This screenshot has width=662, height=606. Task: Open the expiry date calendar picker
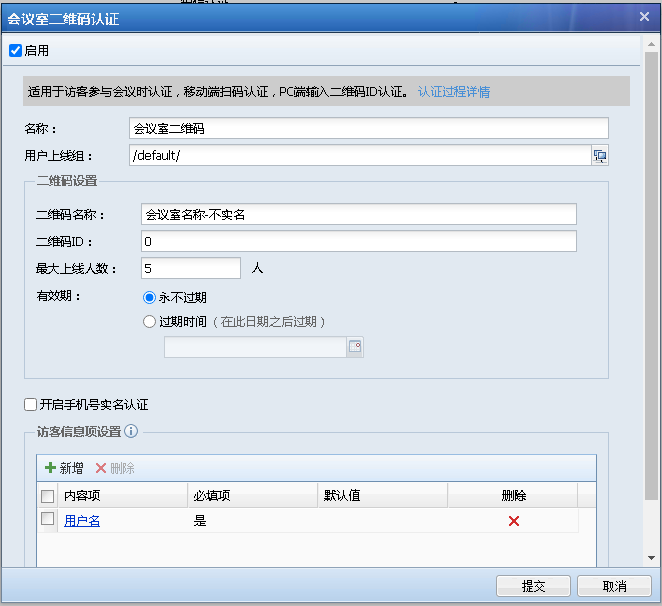click(354, 347)
